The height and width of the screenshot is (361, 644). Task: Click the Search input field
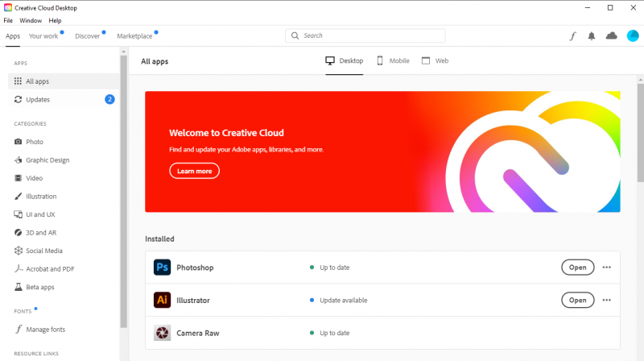[365, 35]
